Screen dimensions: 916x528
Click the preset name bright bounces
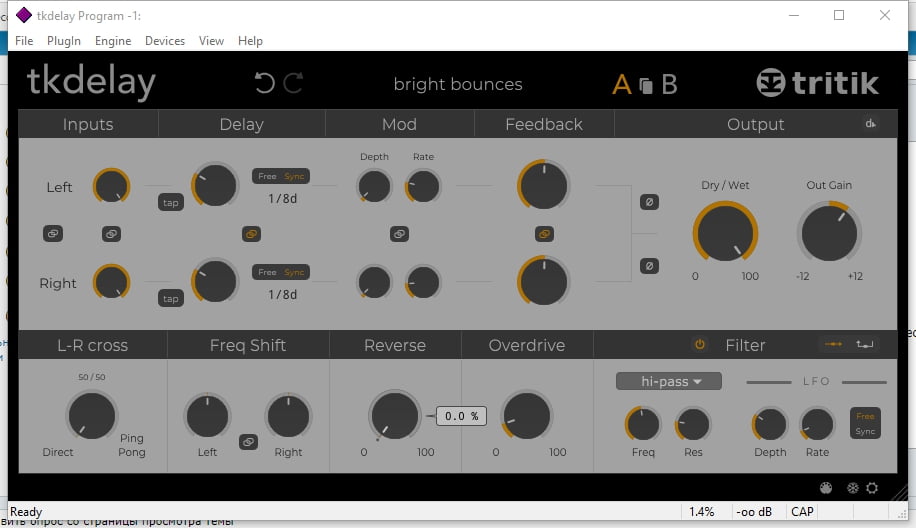458,84
